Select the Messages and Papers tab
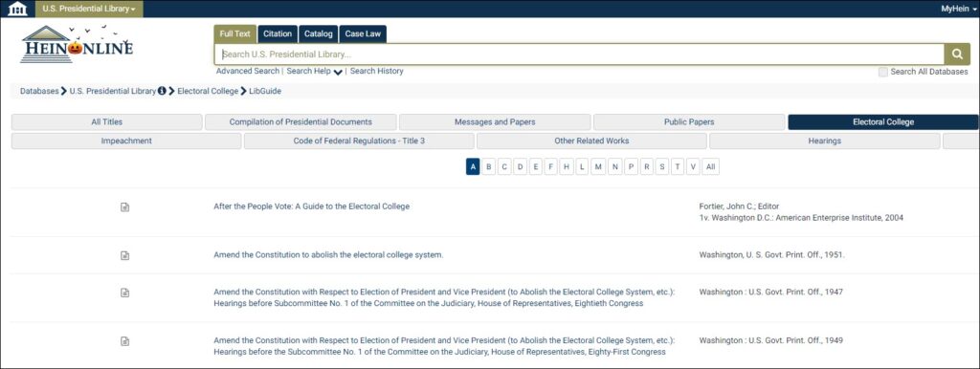 (x=495, y=122)
